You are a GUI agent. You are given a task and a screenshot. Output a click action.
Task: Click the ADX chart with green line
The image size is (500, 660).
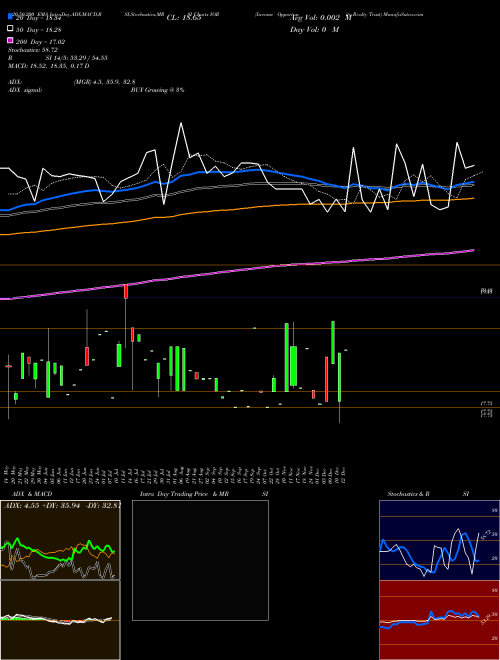(60, 540)
